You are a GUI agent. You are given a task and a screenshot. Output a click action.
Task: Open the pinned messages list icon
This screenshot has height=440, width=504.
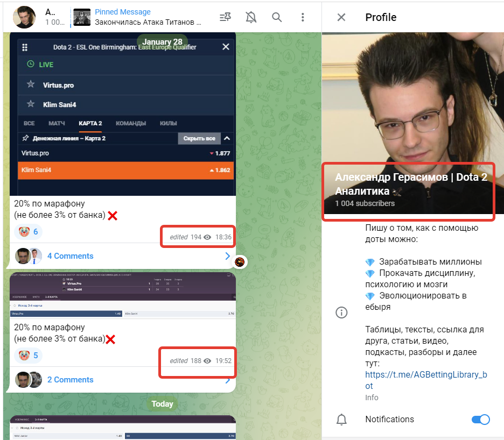pyautogui.click(x=225, y=17)
